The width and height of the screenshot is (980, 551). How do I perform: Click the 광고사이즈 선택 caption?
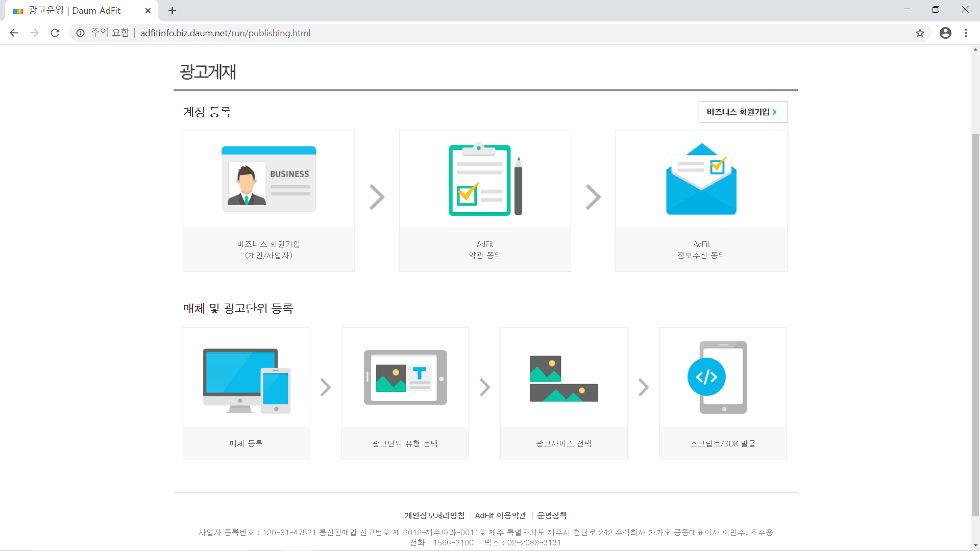tap(564, 444)
